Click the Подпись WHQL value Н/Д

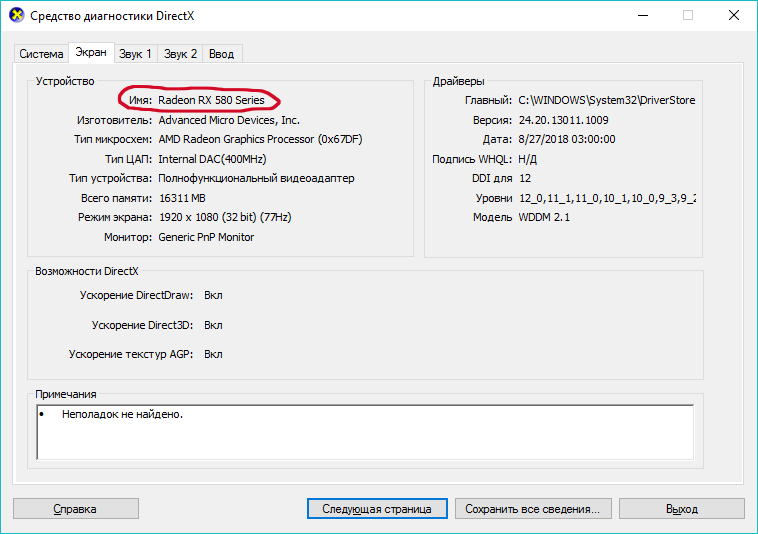click(527, 159)
